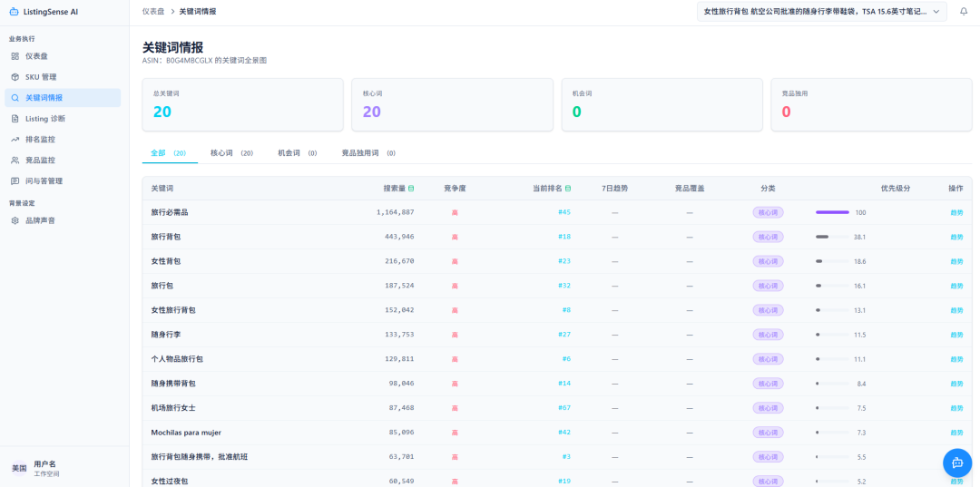
Task: Open 问与答管理 in the sidebar
Action: click(63, 181)
